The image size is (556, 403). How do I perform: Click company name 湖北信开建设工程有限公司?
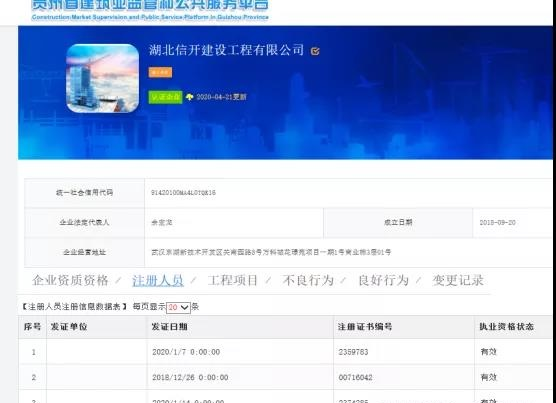tap(226, 50)
